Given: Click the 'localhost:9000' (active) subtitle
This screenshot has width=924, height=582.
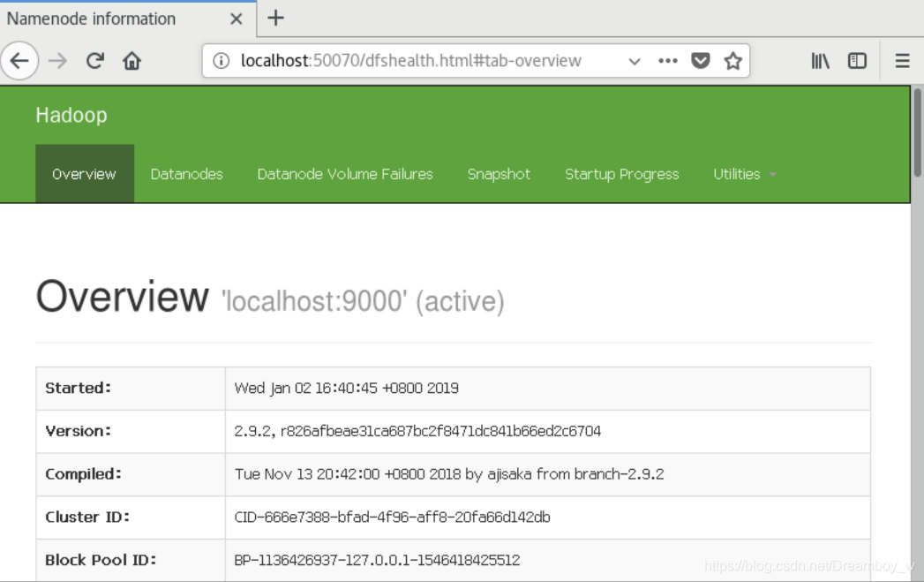Looking at the screenshot, I should 363,301.
